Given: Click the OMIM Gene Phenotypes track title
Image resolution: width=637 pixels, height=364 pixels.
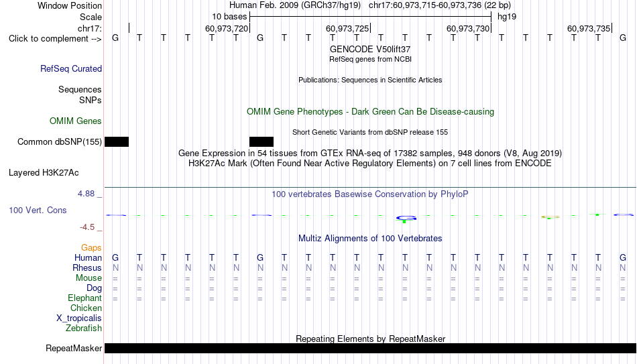Looking at the screenshot, I should pos(371,112).
